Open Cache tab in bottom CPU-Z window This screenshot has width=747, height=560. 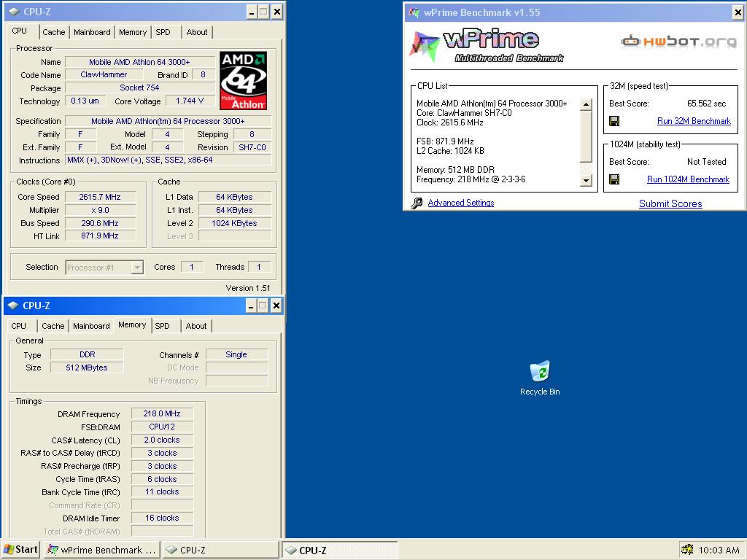coord(53,326)
